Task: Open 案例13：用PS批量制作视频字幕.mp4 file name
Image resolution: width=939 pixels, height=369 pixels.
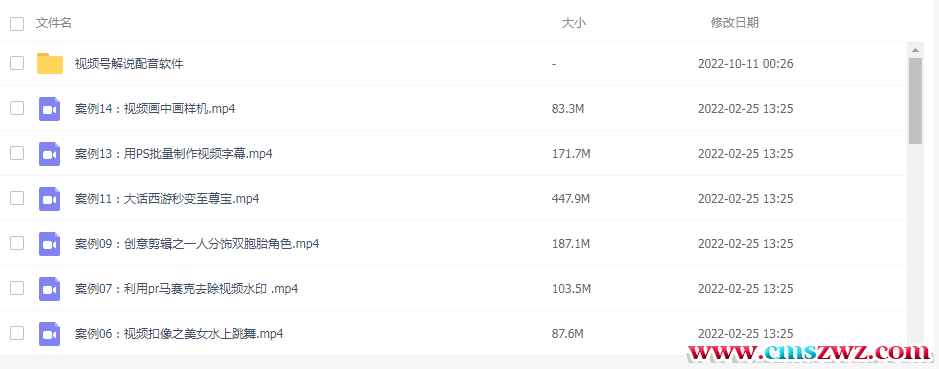Action: [174, 154]
